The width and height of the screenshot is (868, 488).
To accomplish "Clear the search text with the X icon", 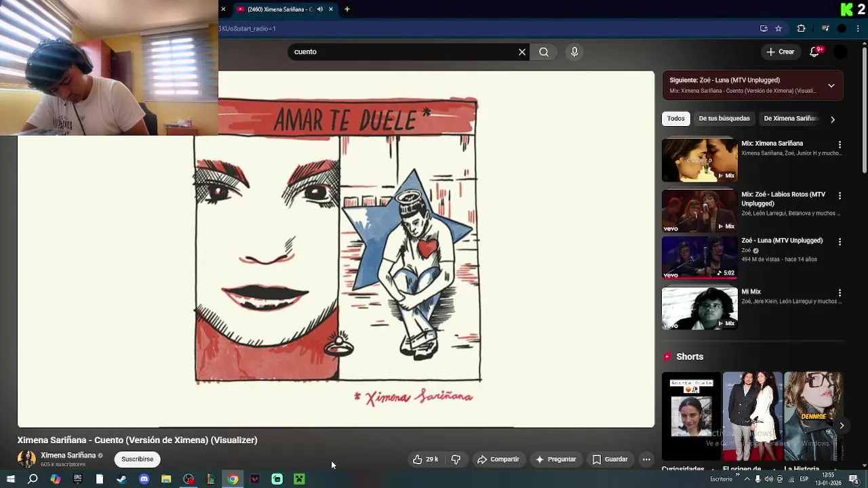I will coord(522,52).
